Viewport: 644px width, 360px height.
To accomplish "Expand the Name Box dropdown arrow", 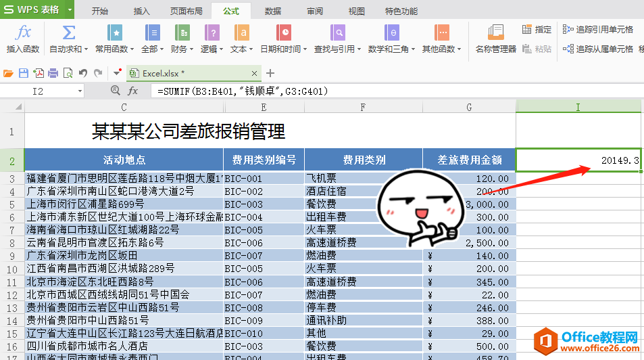I will [x=80, y=91].
